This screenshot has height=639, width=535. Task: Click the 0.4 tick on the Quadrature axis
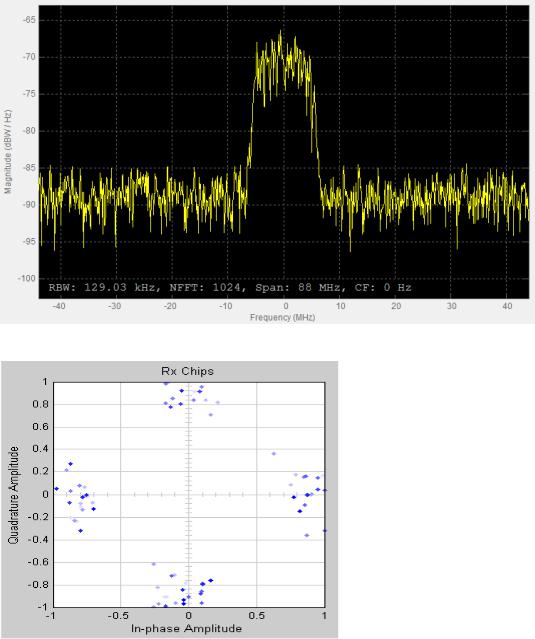pos(40,449)
